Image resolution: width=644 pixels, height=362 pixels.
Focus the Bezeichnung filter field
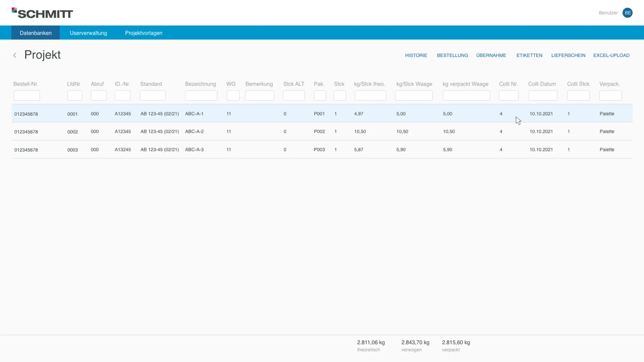coord(201,95)
